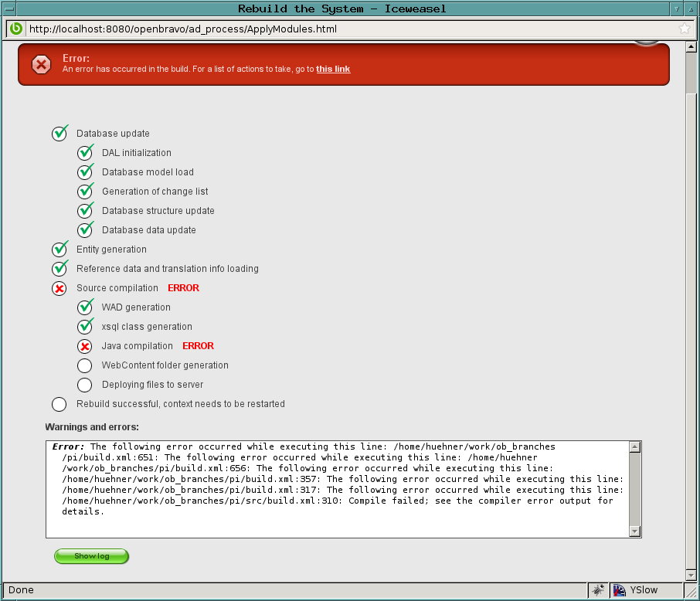
Task: Open the YSlow performance tool
Action: pyautogui.click(x=635, y=590)
